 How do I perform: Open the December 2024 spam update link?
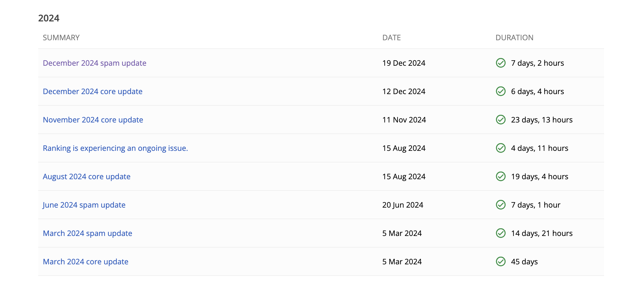click(x=95, y=63)
